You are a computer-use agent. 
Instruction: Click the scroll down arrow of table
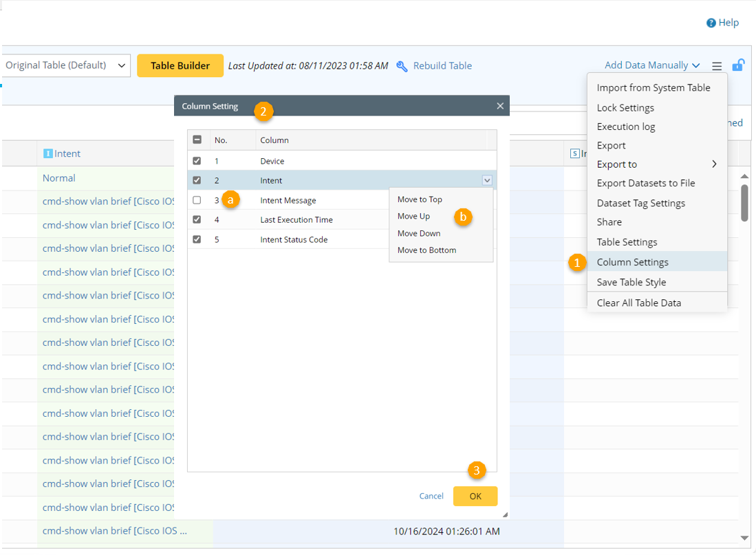click(744, 538)
